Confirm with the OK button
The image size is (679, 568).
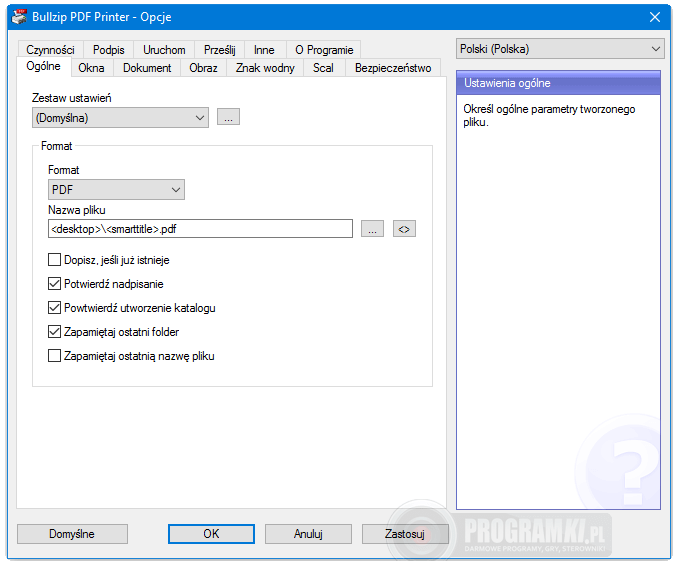tap(211, 534)
